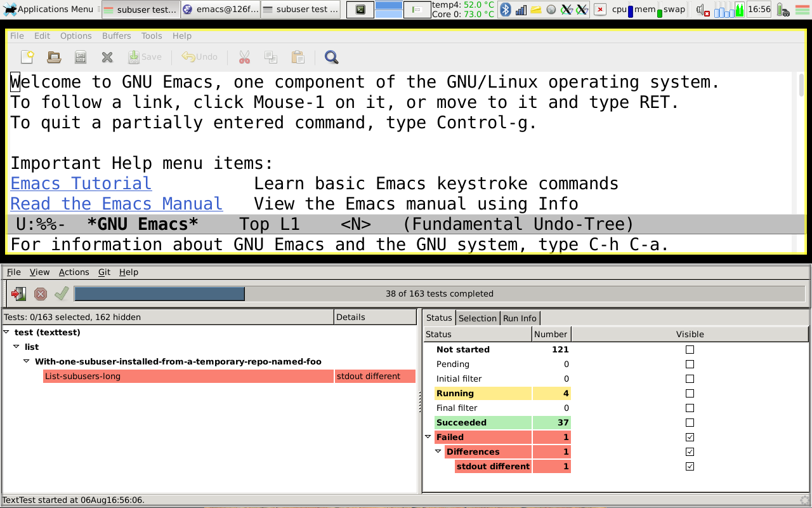Open the Actions menu in TextTest
Viewport: 812px width, 508px height.
coord(74,272)
